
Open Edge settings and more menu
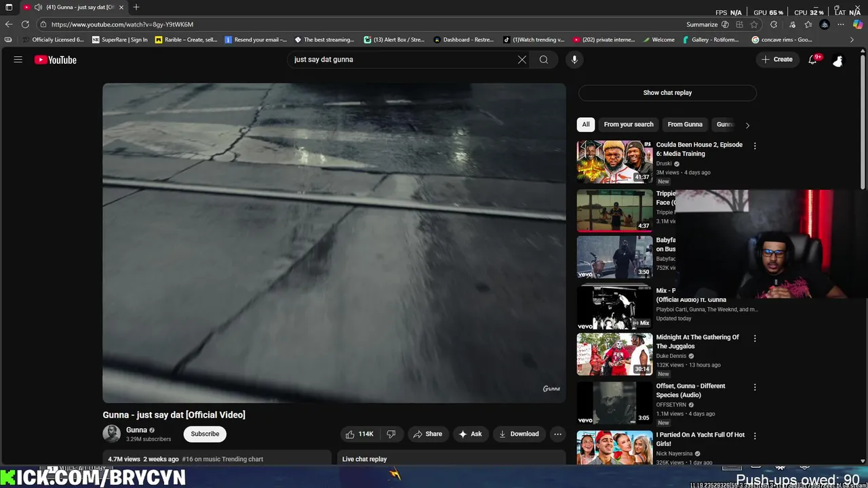pos(841,24)
